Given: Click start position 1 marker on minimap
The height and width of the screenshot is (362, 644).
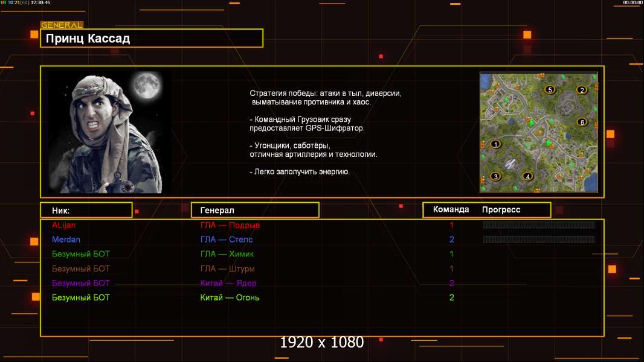Looking at the screenshot, I should (x=495, y=144).
